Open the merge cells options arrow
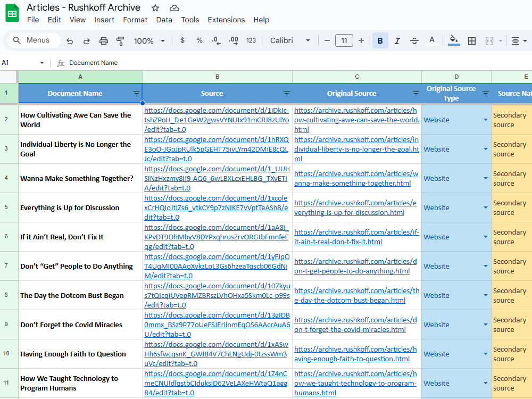532x399 pixels. coord(501,41)
